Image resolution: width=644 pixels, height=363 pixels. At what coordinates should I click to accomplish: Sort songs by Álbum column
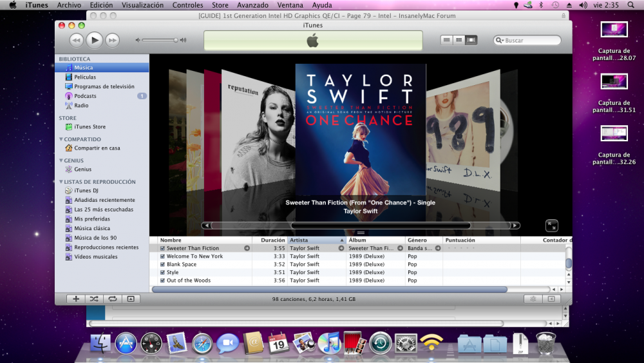(375, 240)
